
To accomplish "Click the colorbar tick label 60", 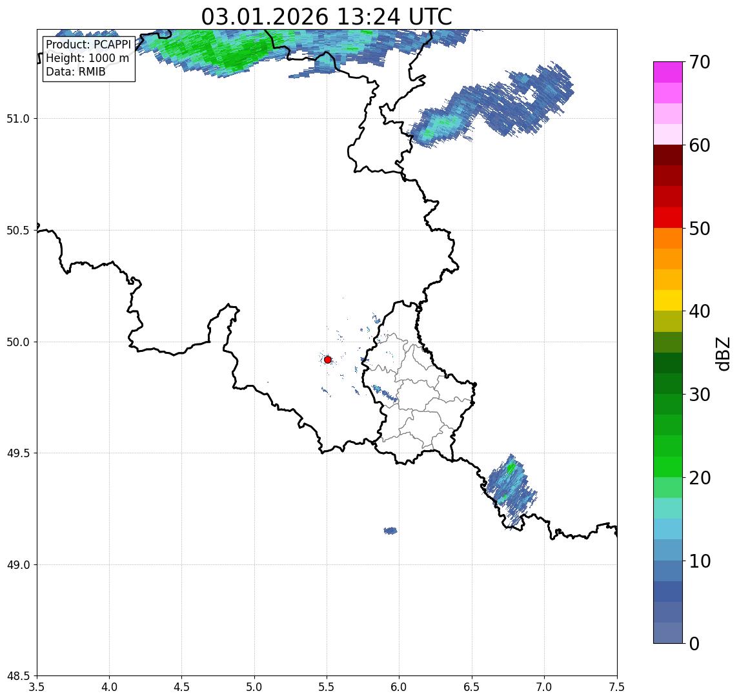I will (700, 145).
